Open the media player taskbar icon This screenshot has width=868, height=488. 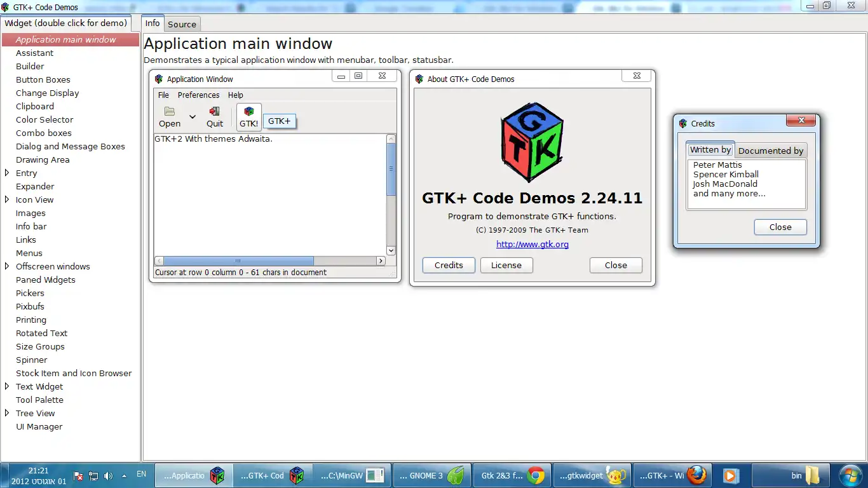[x=731, y=475]
